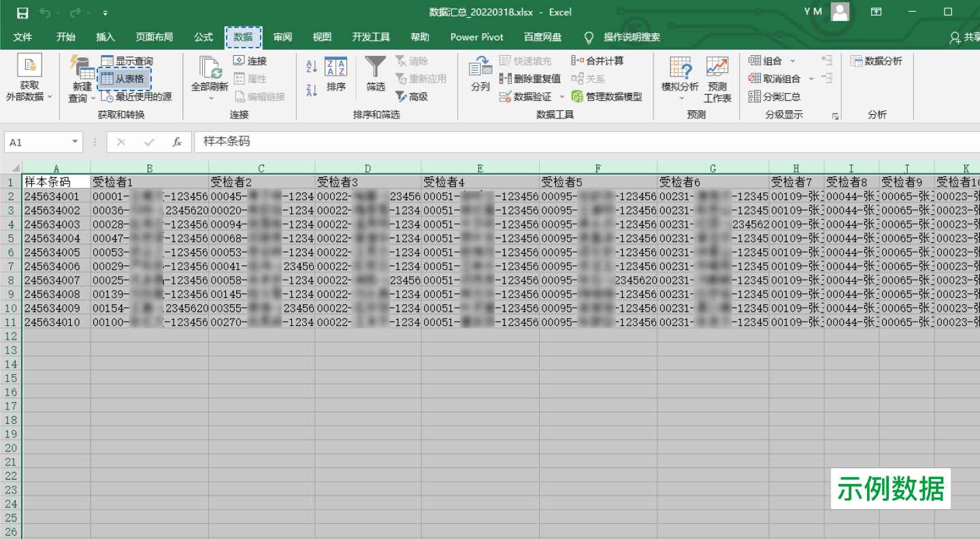Open the 分级显示 dialog launcher

(x=835, y=116)
